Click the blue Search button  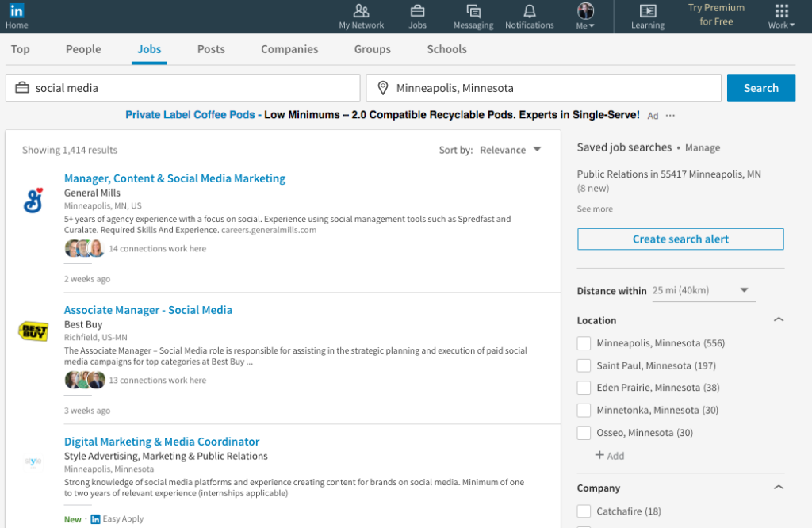click(x=760, y=88)
